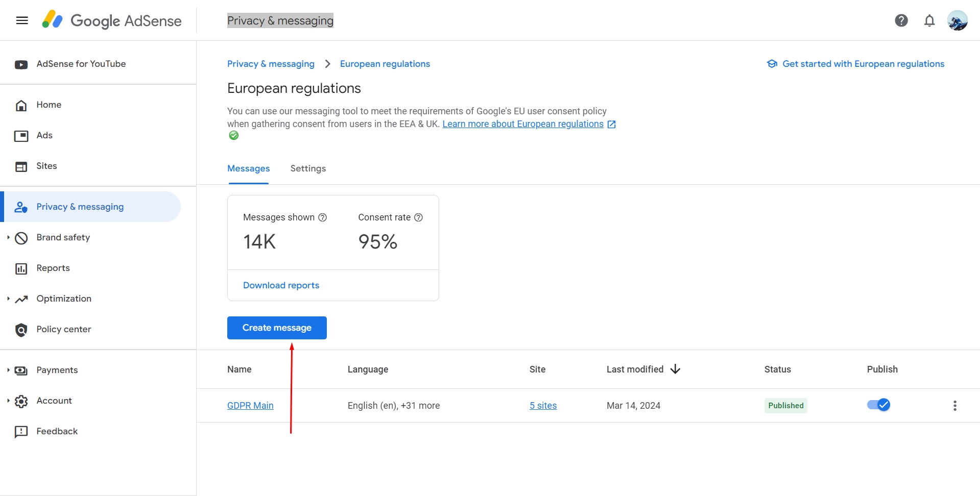
Task: Open GDPR Main row more options
Action: [954, 406]
